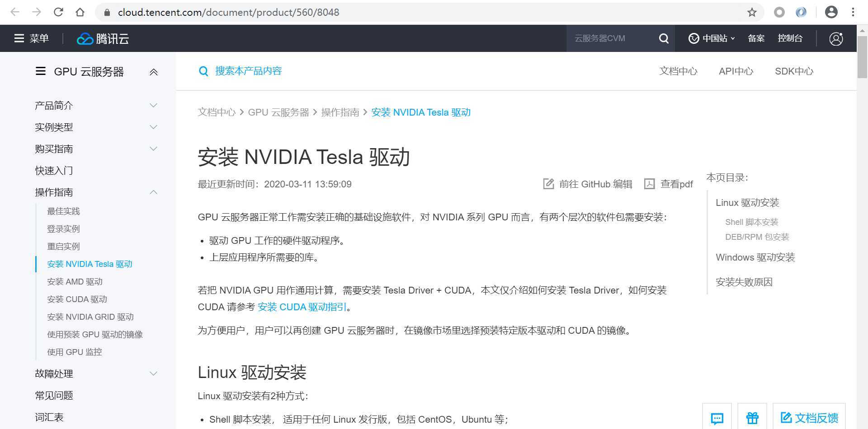Focus the 云服务器CVM search field
Screen dimensions: 868x429
point(612,38)
